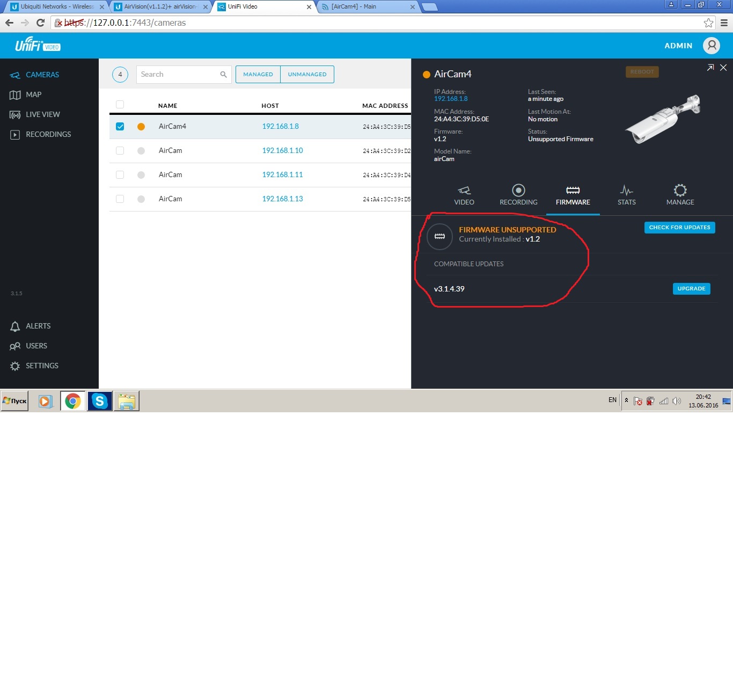The width and height of the screenshot is (733, 700).
Task: Filter by MANAGED cameras
Action: coord(258,75)
